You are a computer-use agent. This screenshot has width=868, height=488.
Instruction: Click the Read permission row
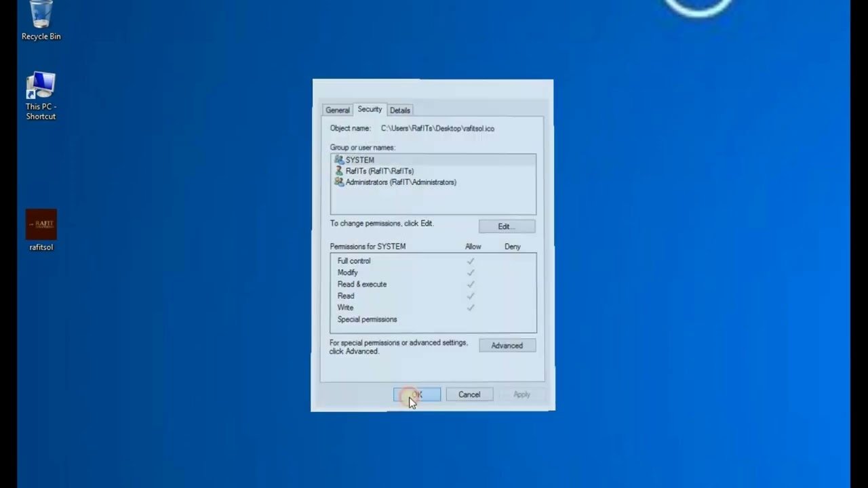pyautogui.click(x=433, y=296)
